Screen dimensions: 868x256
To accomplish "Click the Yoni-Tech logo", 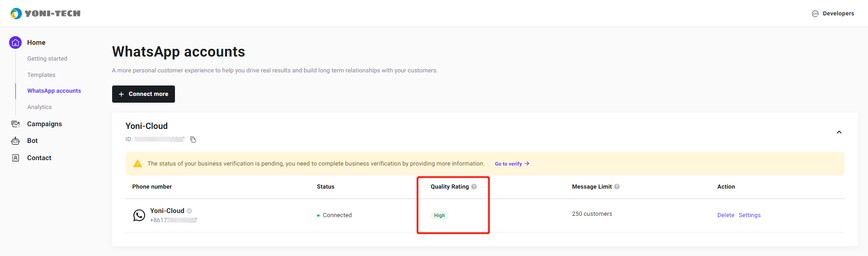I will 45,14.
